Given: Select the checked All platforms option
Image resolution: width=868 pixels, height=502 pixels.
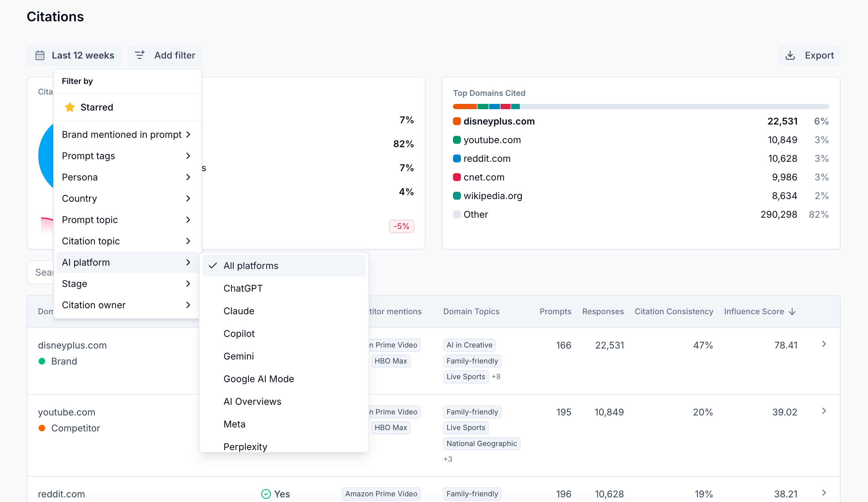Looking at the screenshot, I should point(250,266).
